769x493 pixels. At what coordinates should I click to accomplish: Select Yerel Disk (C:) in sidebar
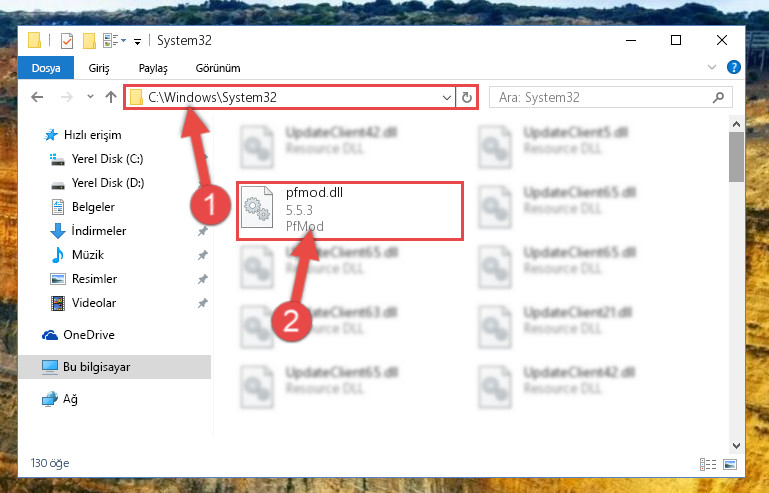[107, 159]
